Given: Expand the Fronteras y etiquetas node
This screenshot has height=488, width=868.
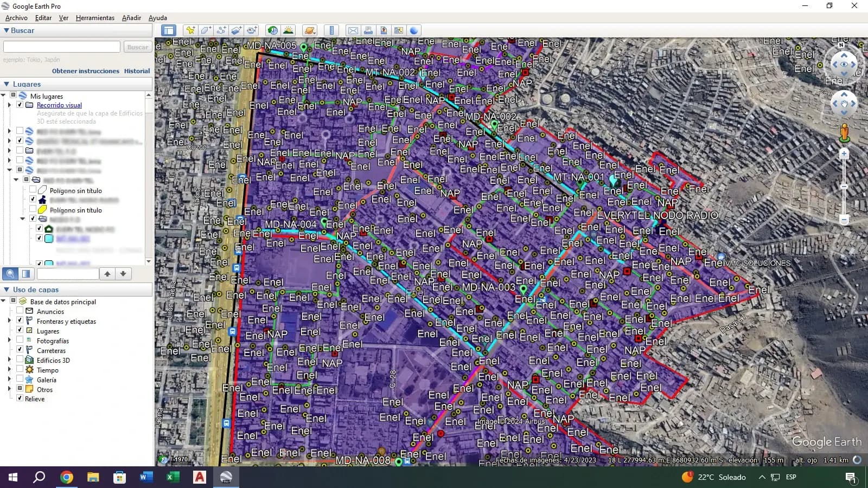Looking at the screenshot, I should pos(9,321).
